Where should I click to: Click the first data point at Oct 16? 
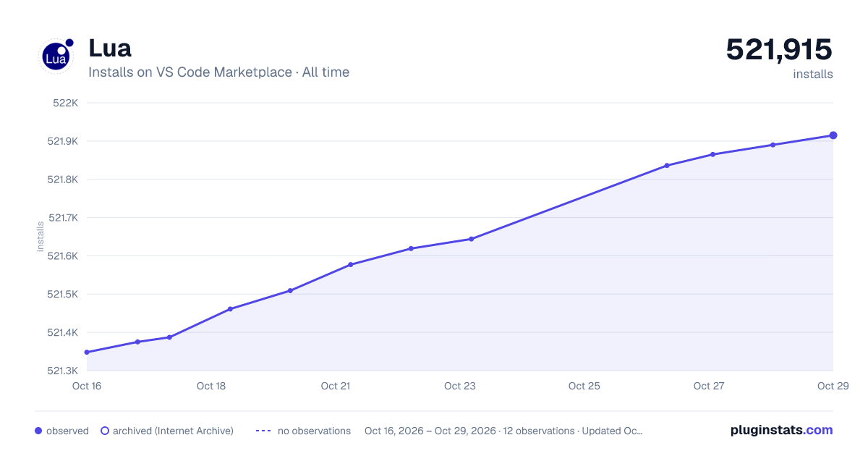87,352
